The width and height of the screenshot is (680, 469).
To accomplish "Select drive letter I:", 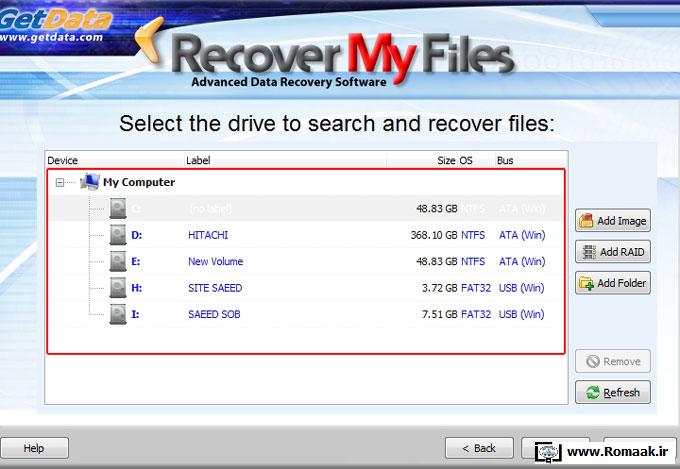I will coord(135,315).
